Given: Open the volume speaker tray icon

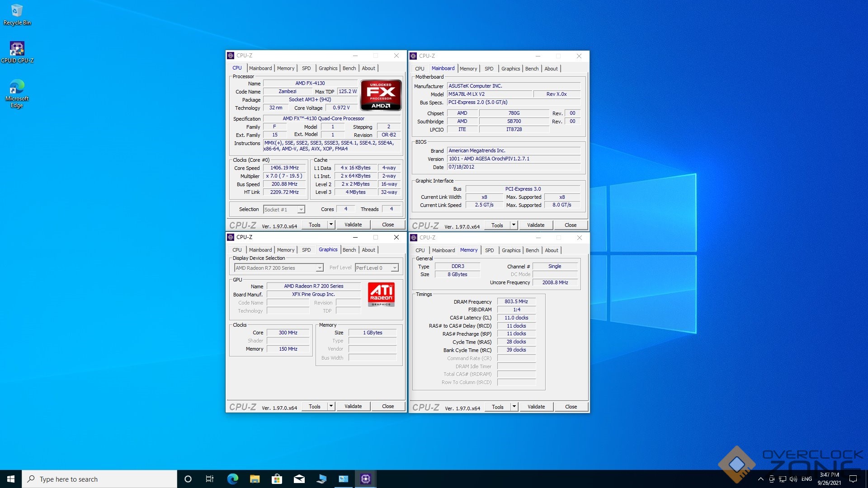Looking at the screenshot, I should (x=793, y=479).
